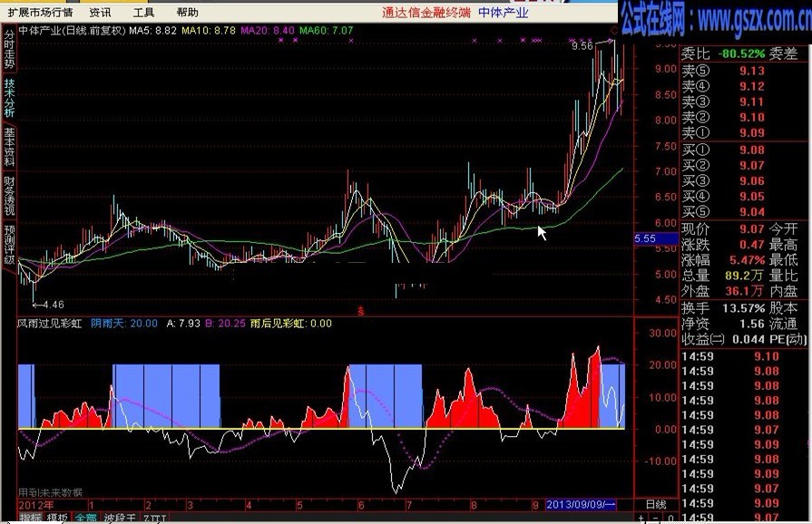Click the 净资 1.56 value
Screen dimensions: 812x524
751,324
